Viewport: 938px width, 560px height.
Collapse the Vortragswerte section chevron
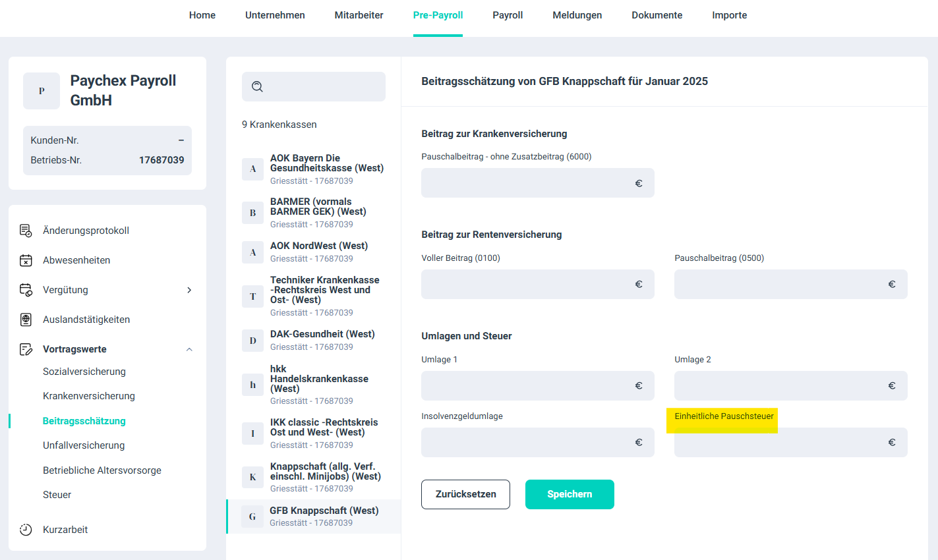189,349
